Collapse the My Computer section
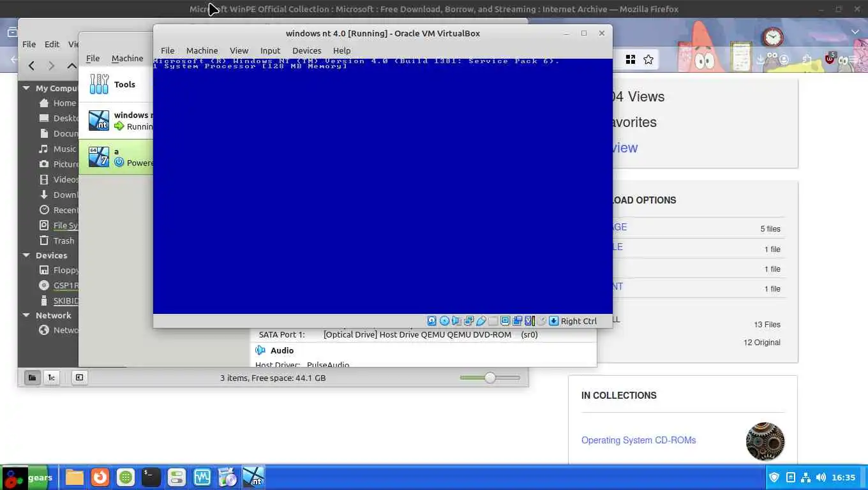868x490 pixels. [26, 88]
